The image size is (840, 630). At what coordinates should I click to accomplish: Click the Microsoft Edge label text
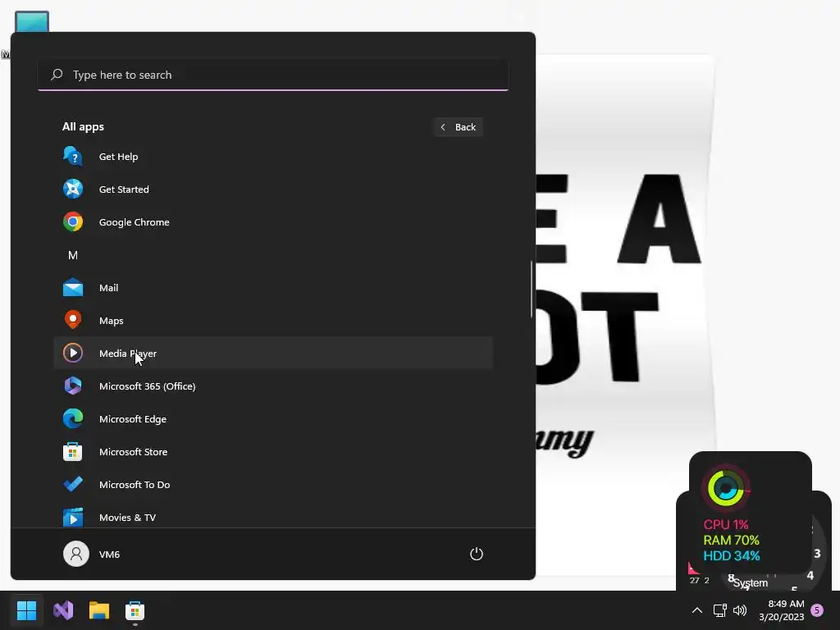[x=132, y=419]
